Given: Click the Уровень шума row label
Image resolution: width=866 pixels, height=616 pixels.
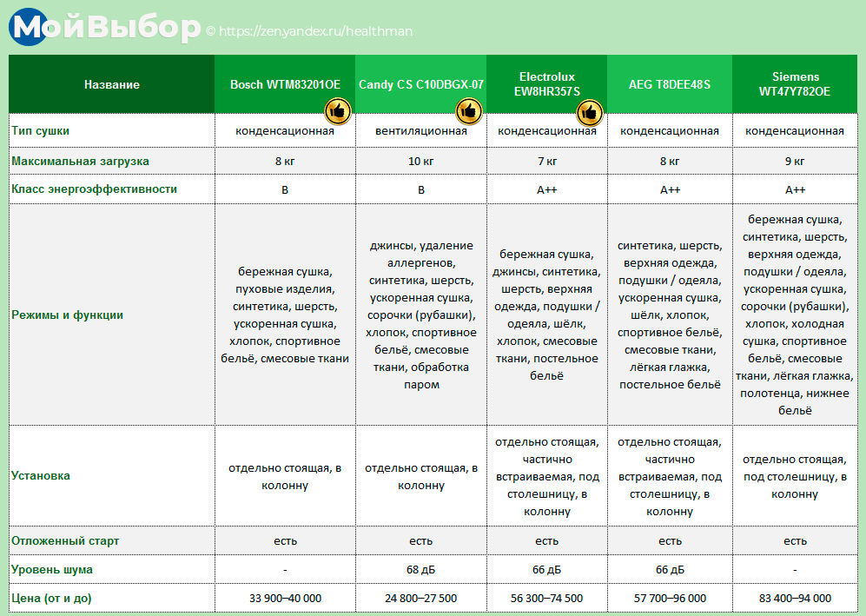Looking at the screenshot, I should point(52,570).
